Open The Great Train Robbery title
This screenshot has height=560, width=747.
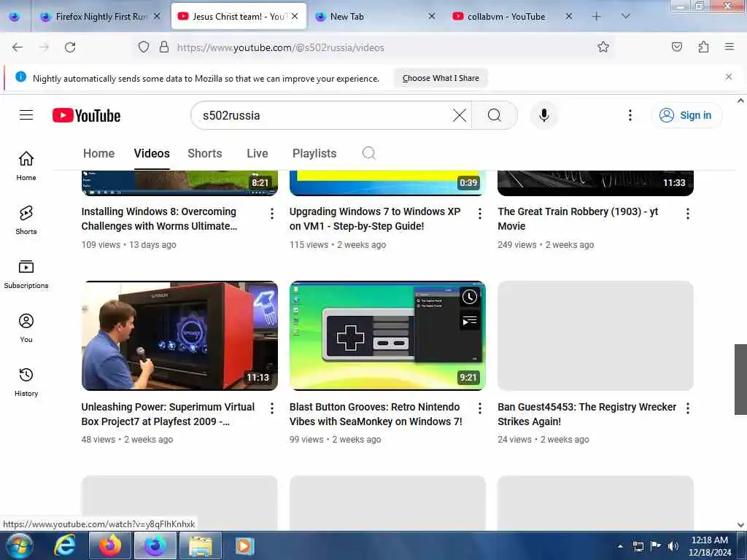click(578, 219)
